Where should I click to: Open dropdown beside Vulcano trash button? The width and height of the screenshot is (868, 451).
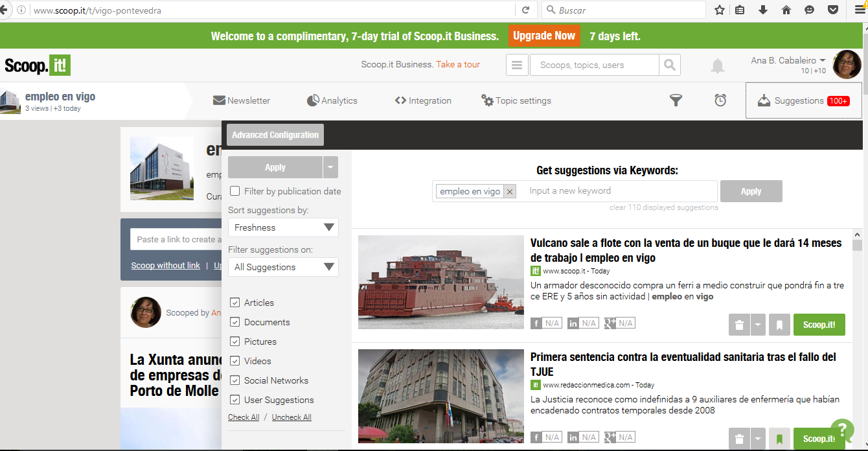click(x=758, y=325)
